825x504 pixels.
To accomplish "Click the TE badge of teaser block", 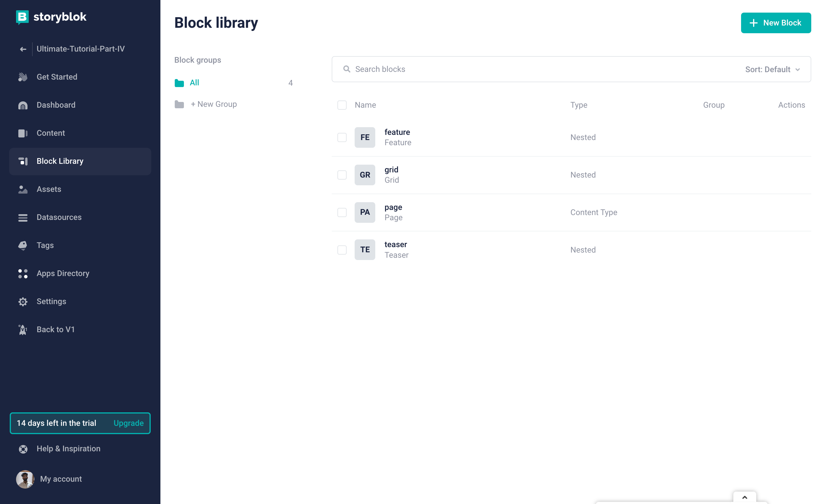I will coord(365,250).
